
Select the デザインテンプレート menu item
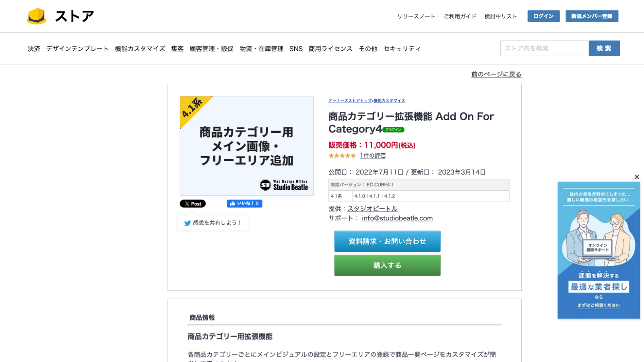[x=77, y=49]
